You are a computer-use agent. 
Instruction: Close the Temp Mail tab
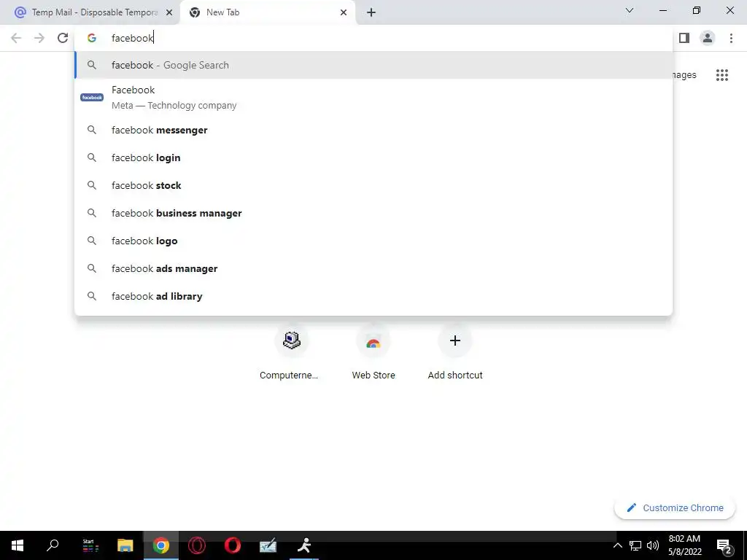pyautogui.click(x=169, y=12)
